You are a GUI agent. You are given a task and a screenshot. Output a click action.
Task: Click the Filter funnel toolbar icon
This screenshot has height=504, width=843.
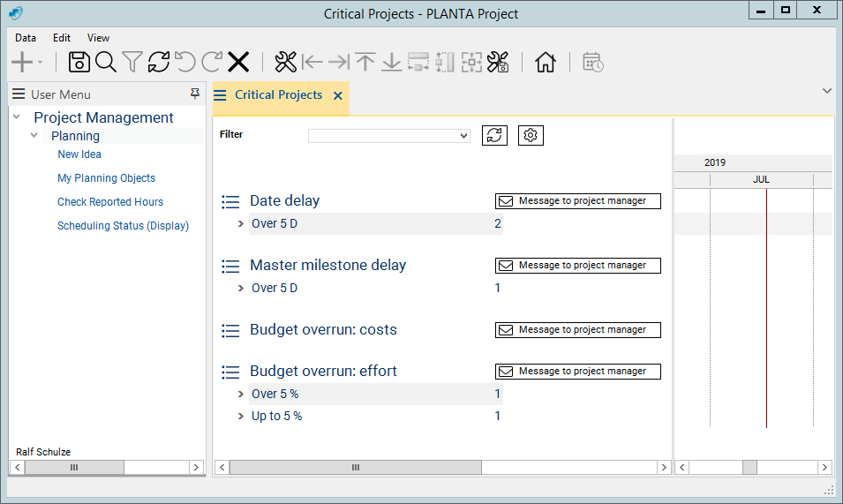[x=132, y=62]
